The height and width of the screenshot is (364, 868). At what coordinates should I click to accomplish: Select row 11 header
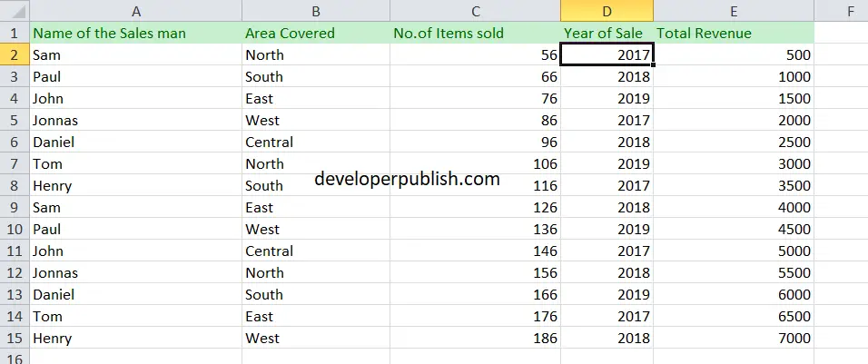(x=15, y=251)
